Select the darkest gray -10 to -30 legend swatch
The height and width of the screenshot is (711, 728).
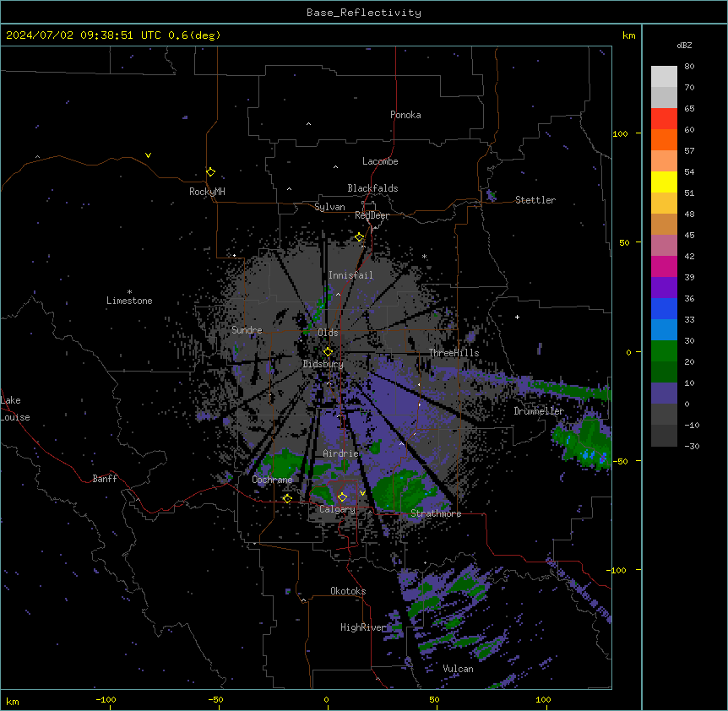[x=664, y=436]
